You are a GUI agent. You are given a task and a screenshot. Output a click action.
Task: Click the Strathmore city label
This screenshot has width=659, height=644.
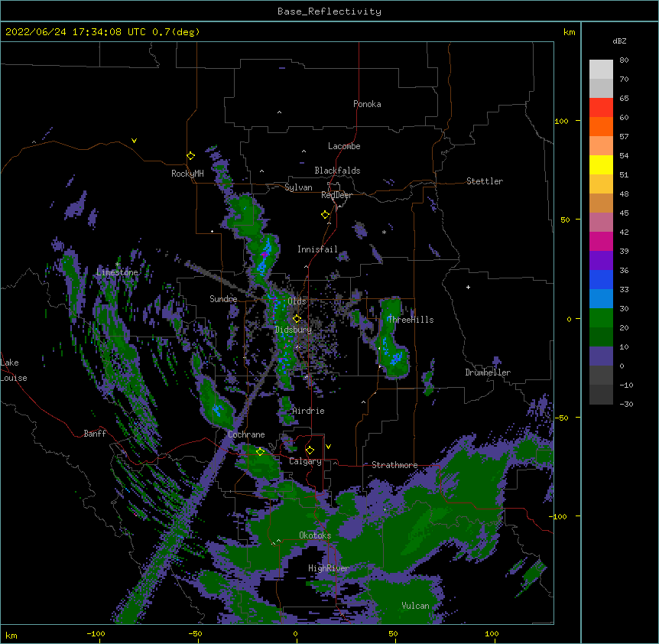pos(394,465)
